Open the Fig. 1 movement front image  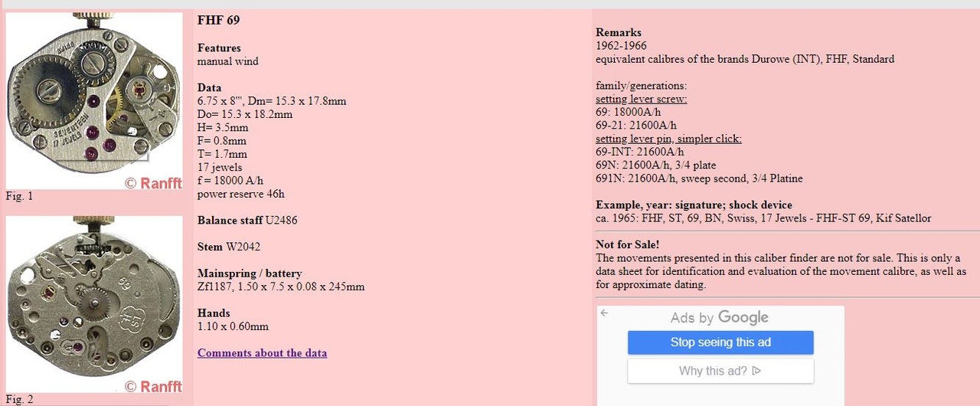tap(94, 101)
